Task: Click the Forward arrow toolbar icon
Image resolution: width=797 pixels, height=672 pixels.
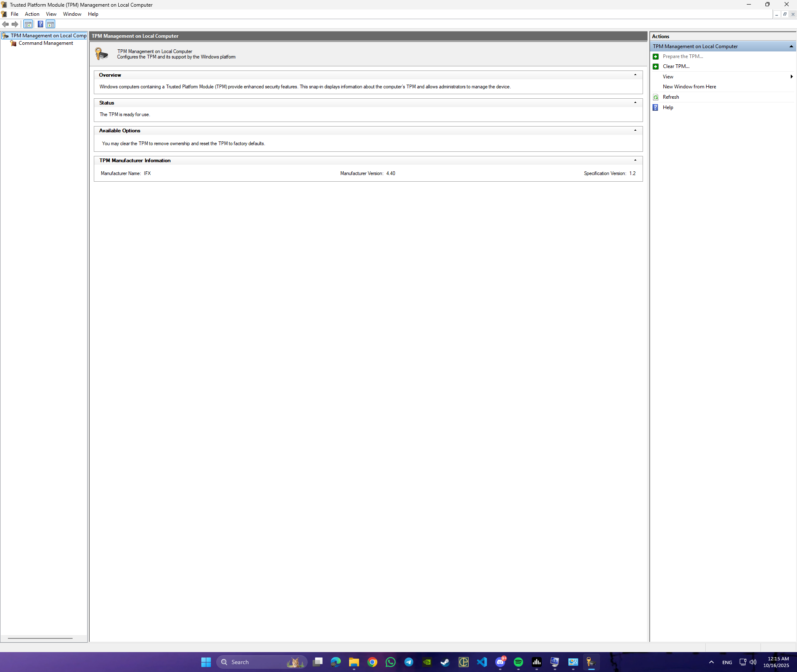Action: point(15,24)
